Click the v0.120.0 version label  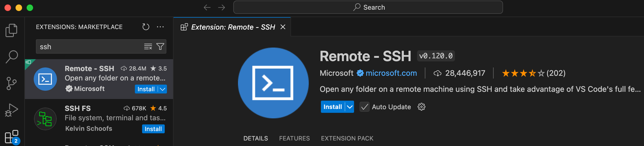(x=436, y=56)
